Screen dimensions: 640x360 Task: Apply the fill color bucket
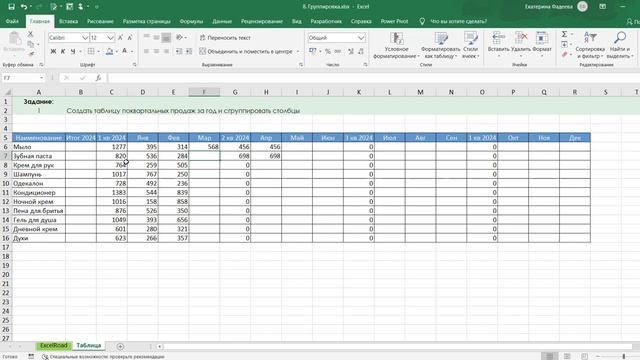point(109,51)
